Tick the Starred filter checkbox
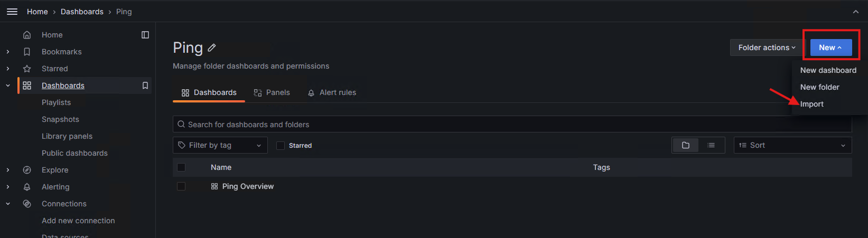The image size is (868, 238). coord(281,146)
